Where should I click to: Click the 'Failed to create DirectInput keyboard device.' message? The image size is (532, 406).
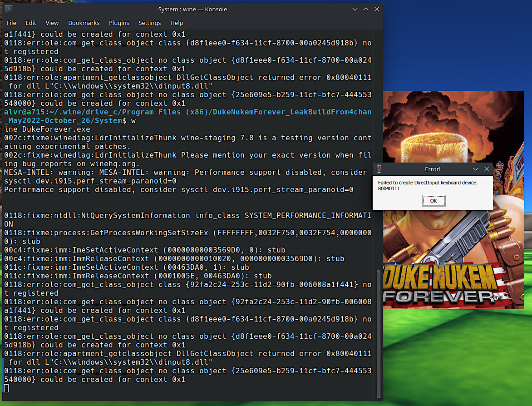click(428, 183)
